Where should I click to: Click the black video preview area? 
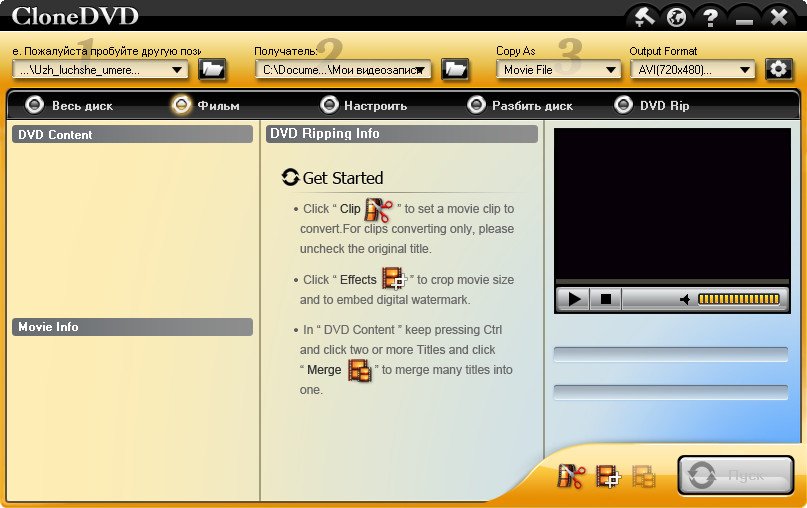(x=672, y=204)
